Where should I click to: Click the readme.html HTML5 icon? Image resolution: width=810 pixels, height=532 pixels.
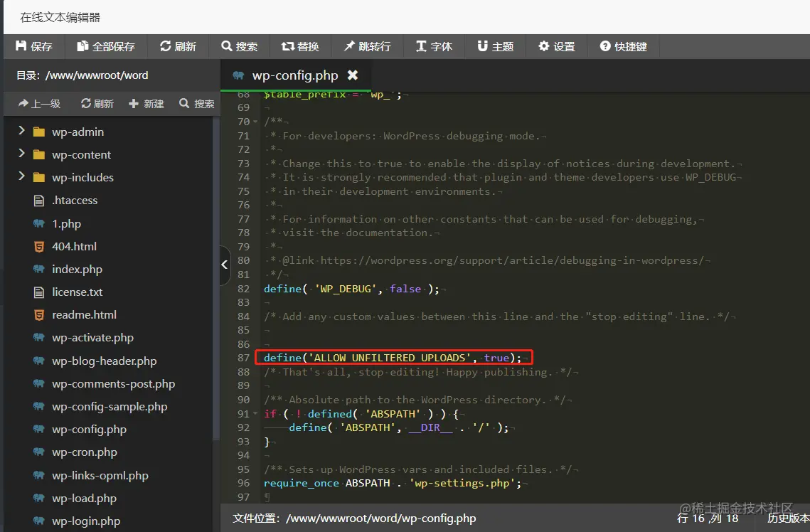coord(38,314)
